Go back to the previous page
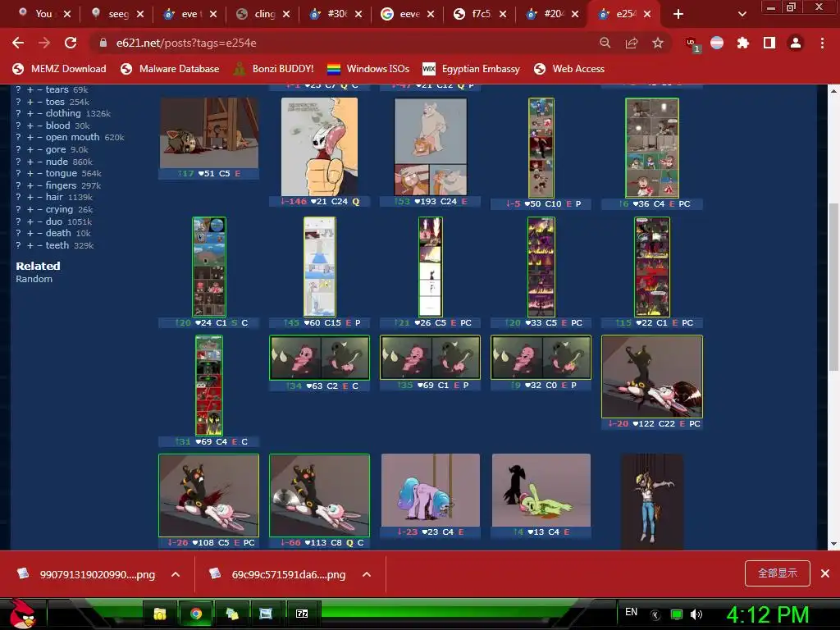The width and height of the screenshot is (840, 630). 18,43
